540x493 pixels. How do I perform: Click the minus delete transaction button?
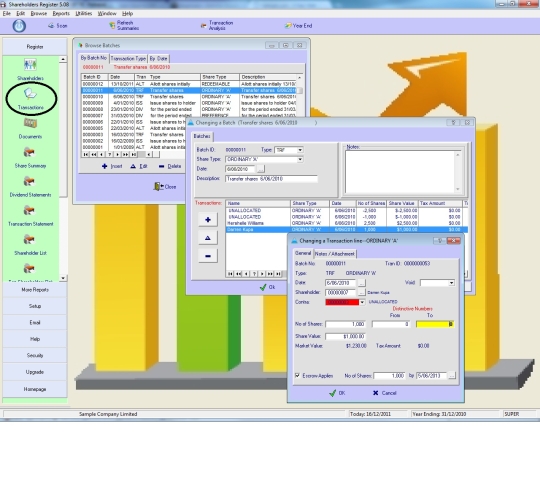point(208,256)
